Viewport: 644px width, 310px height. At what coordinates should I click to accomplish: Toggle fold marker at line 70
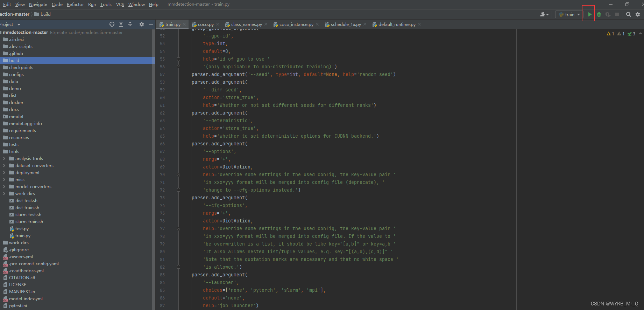click(178, 174)
